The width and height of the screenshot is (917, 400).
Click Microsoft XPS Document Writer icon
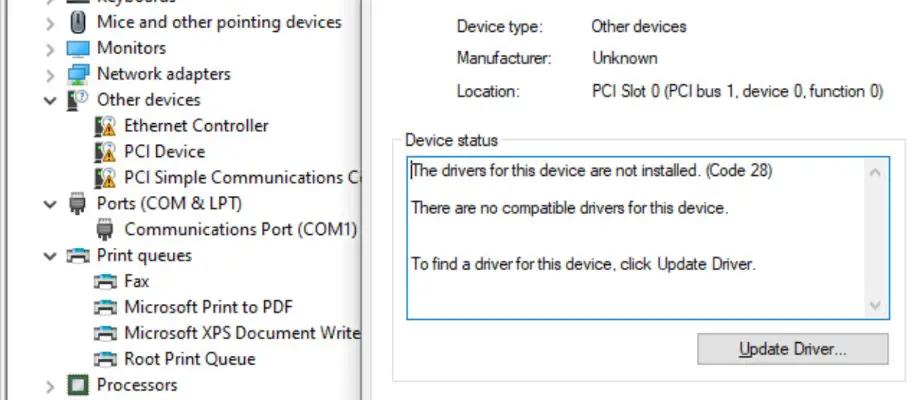[x=104, y=334]
